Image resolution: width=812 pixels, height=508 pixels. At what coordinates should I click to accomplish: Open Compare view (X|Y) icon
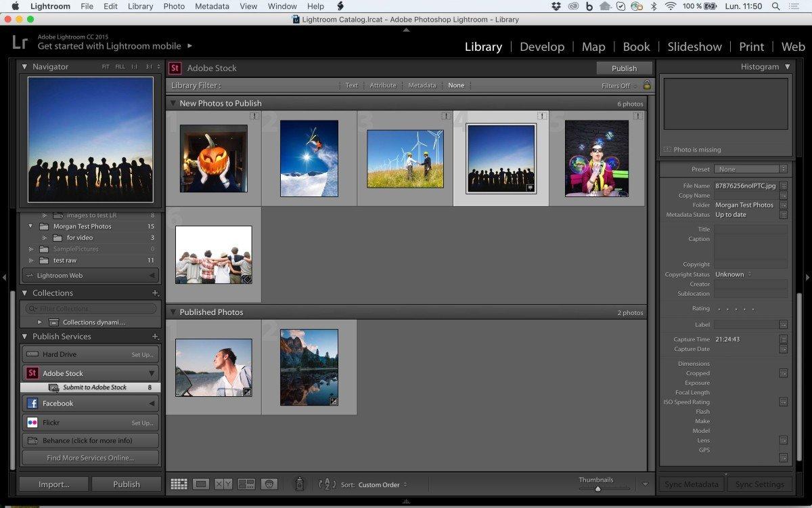click(223, 484)
